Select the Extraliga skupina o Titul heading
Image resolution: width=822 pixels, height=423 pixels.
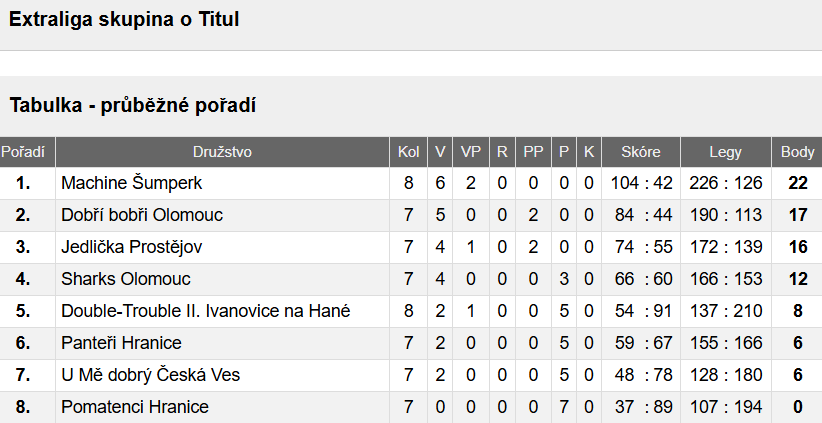[x=124, y=19]
